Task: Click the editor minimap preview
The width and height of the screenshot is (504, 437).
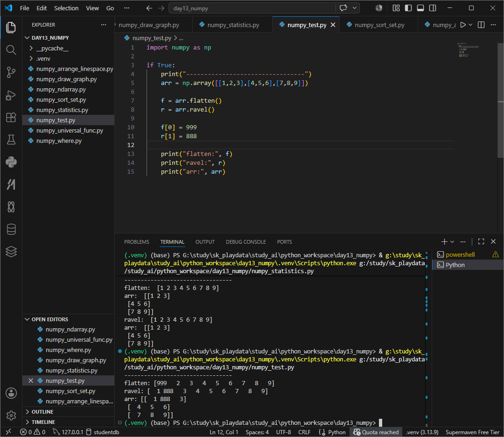Action: point(468,50)
